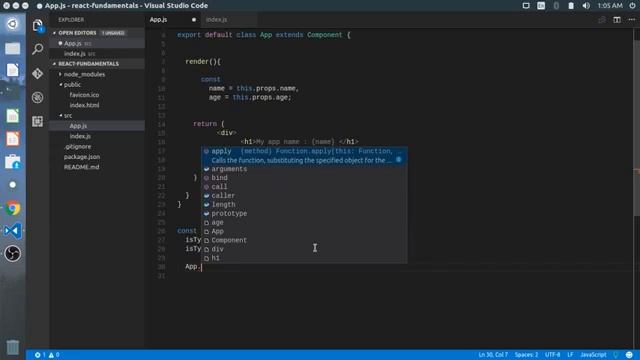
Task: Choose the length suggestion
Action: (304, 205)
